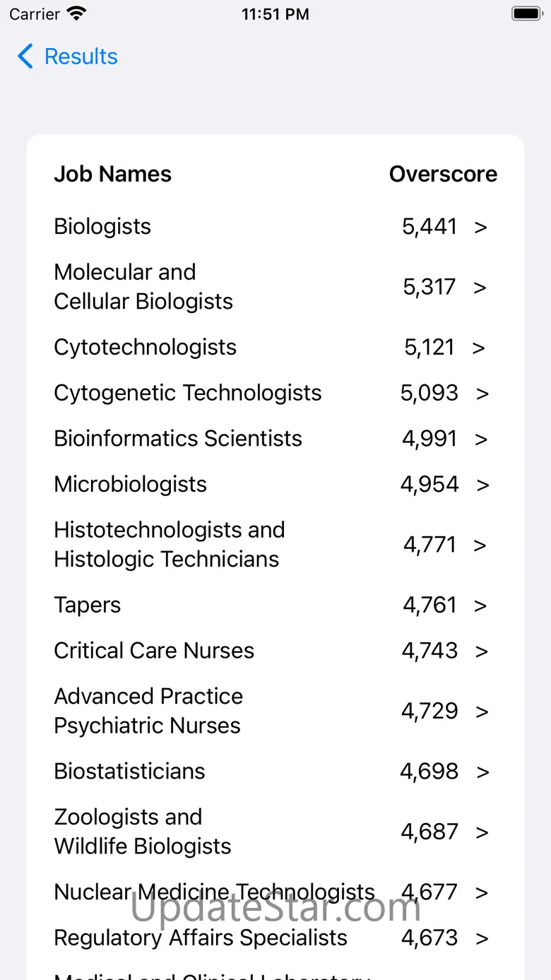Tap arrow for Advanced Practice Psychiatric Nurses
This screenshot has height=980, width=551.
(x=482, y=712)
